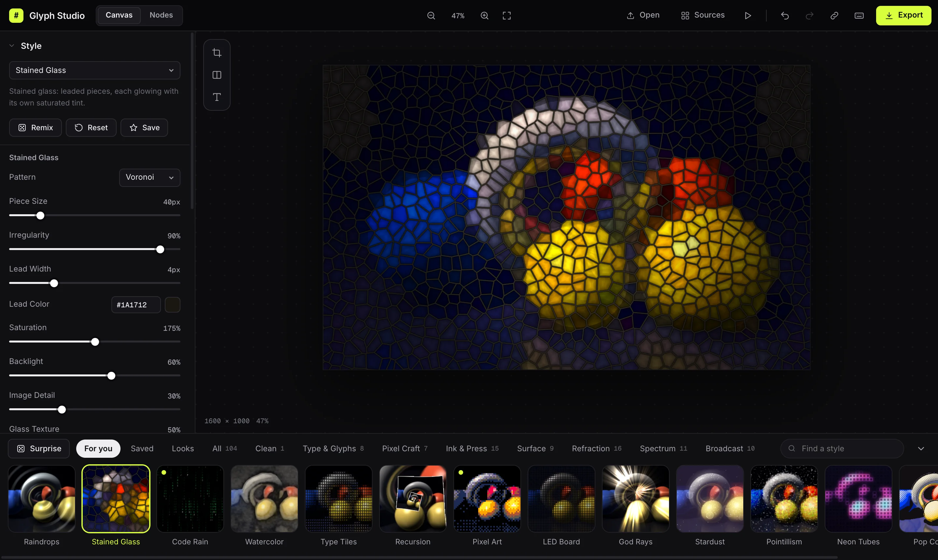This screenshot has height=560, width=938.
Task: Click the play preview icon
Action: pos(747,16)
